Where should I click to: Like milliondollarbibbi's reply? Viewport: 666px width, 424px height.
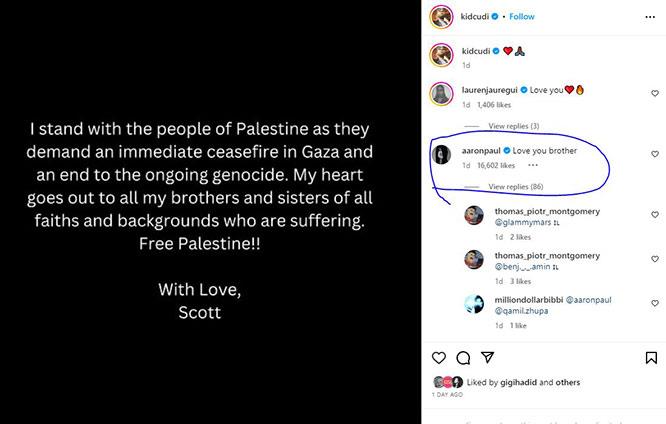[x=655, y=304]
